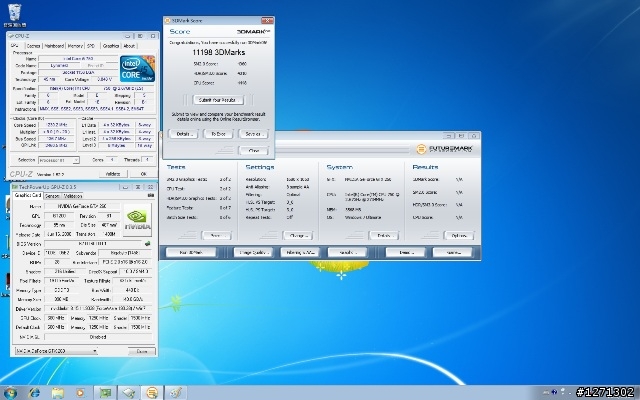Click the BIOS Version field in GPU-Z

(93, 244)
